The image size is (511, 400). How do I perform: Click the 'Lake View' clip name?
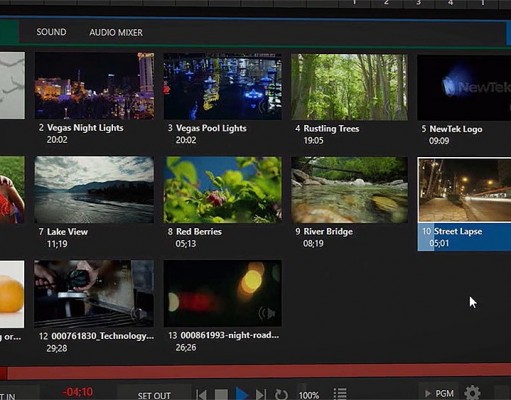[67, 232]
